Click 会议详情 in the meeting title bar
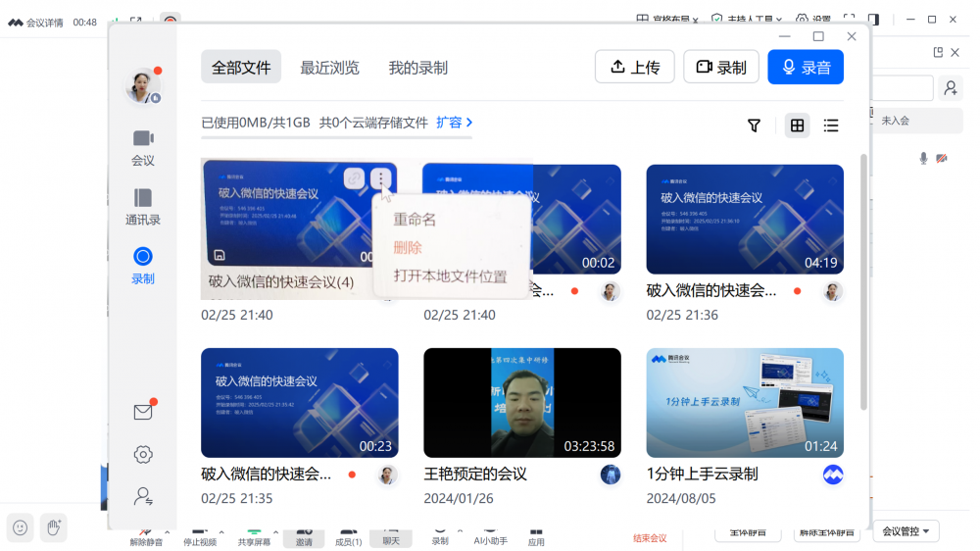 click(44, 23)
